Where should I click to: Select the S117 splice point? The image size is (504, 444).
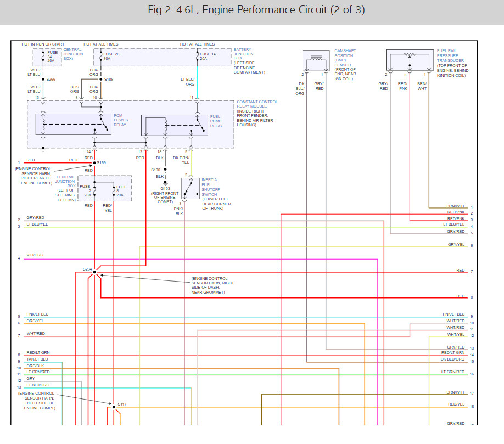pos(114,407)
